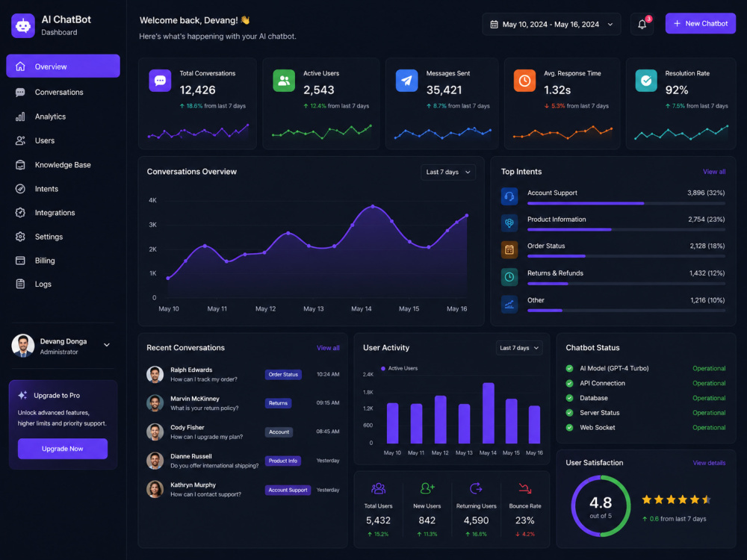747x560 pixels.
Task: Click the 12,426 total conversations value
Action: coord(197,90)
